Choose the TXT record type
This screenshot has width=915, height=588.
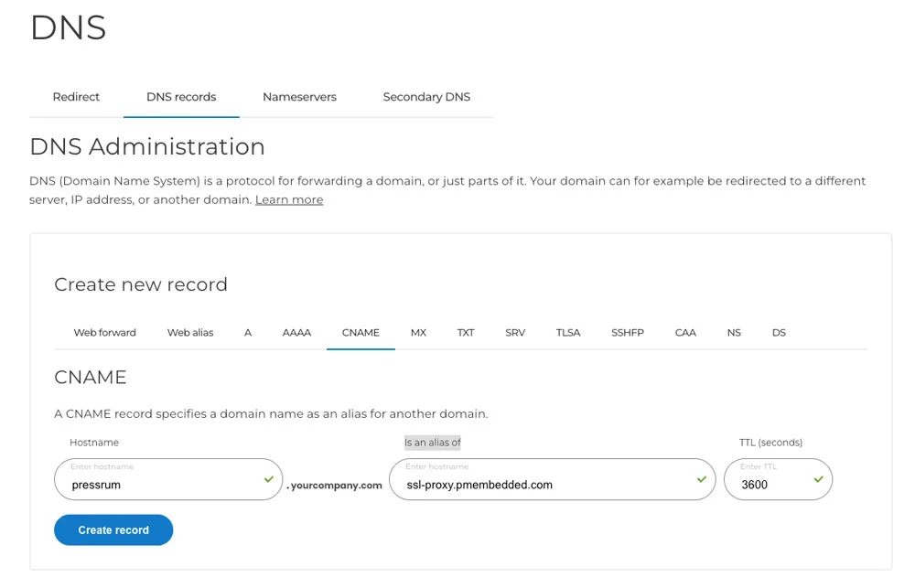pyautogui.click(x=466, y=333)
